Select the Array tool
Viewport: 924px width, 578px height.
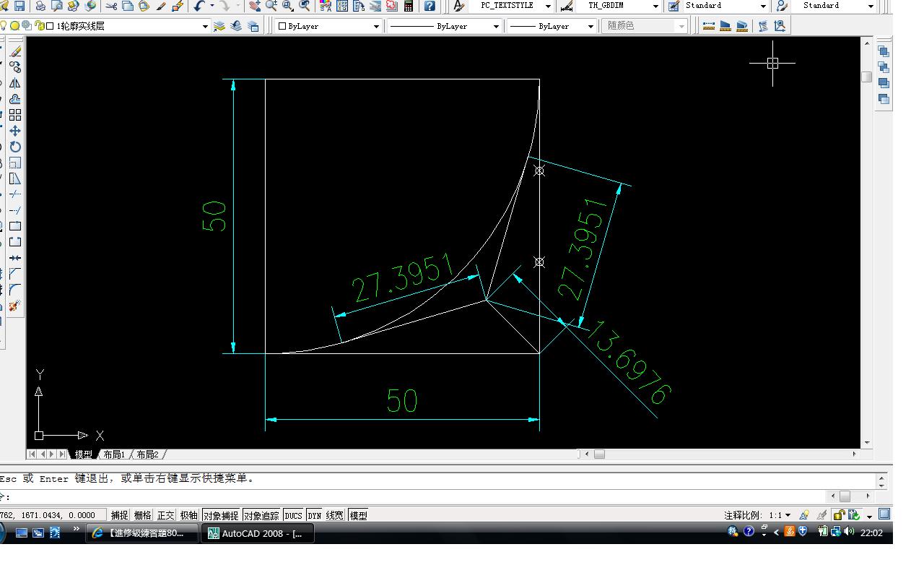tap(14, 115)
